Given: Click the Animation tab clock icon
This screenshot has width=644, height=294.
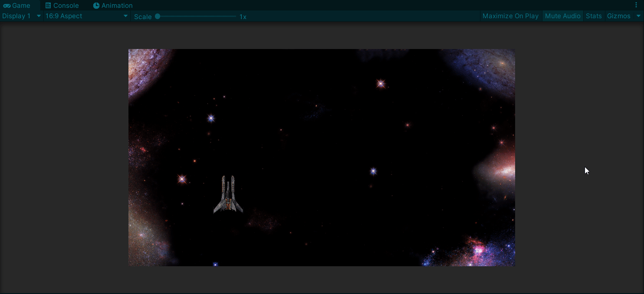Looking at the screenshot, I should [96, 6].
